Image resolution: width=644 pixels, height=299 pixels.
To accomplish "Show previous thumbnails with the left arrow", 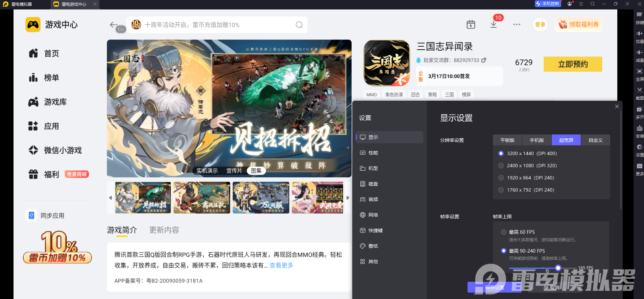I will [111, 198].
